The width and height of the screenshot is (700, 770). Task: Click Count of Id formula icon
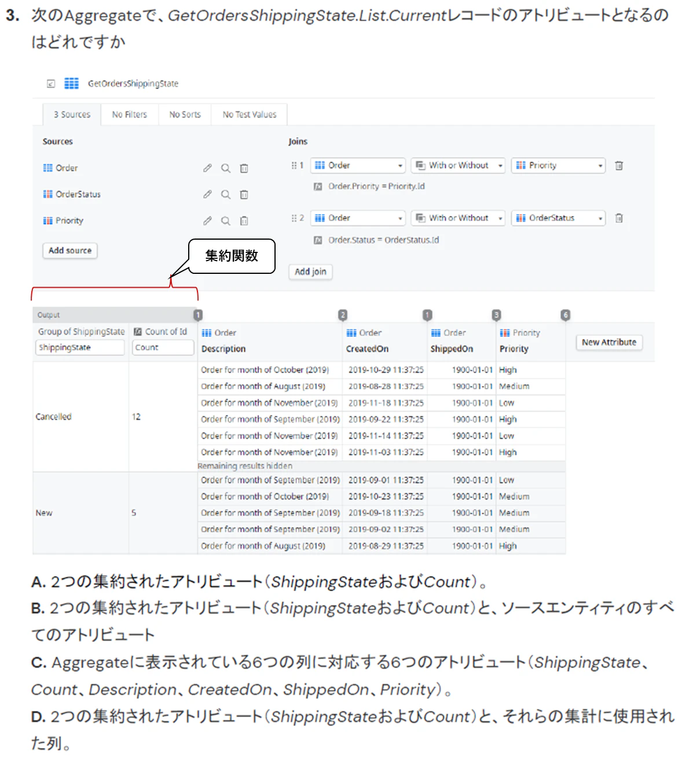138,332
